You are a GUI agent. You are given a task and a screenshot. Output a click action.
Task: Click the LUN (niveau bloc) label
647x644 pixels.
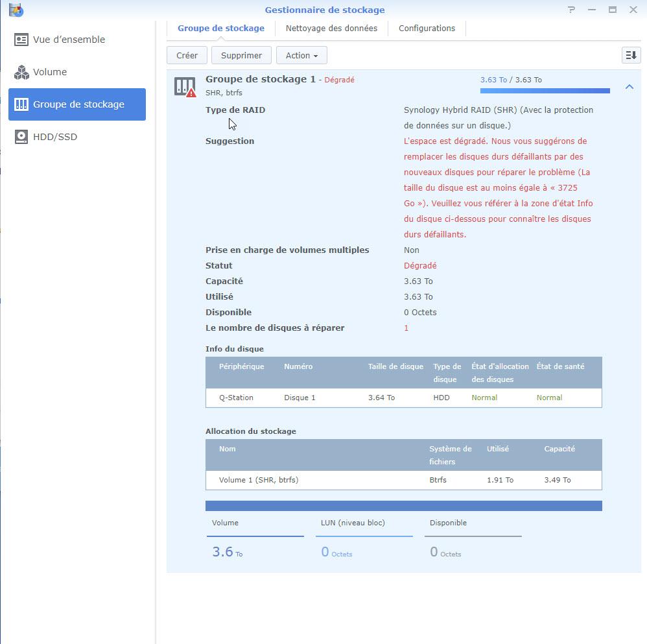coord(353,523)
